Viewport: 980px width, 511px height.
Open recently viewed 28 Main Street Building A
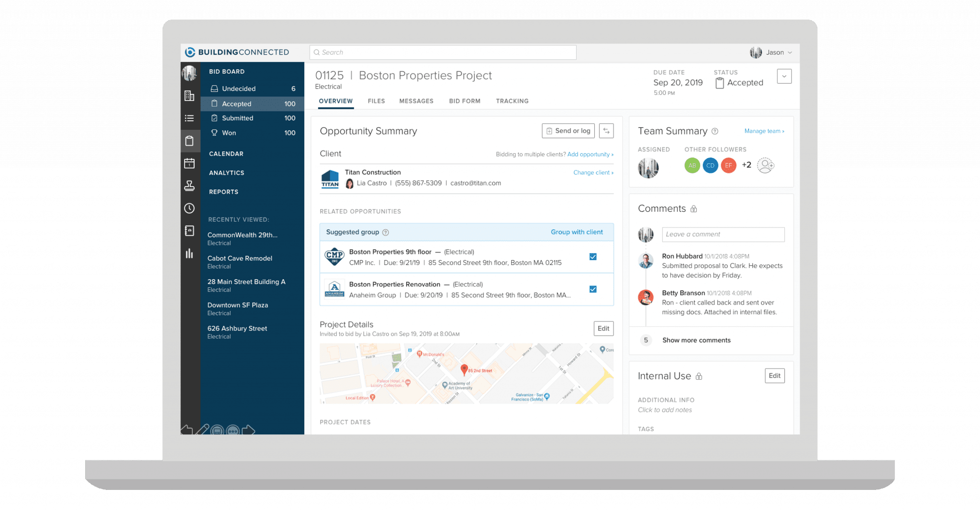point(246,285)
